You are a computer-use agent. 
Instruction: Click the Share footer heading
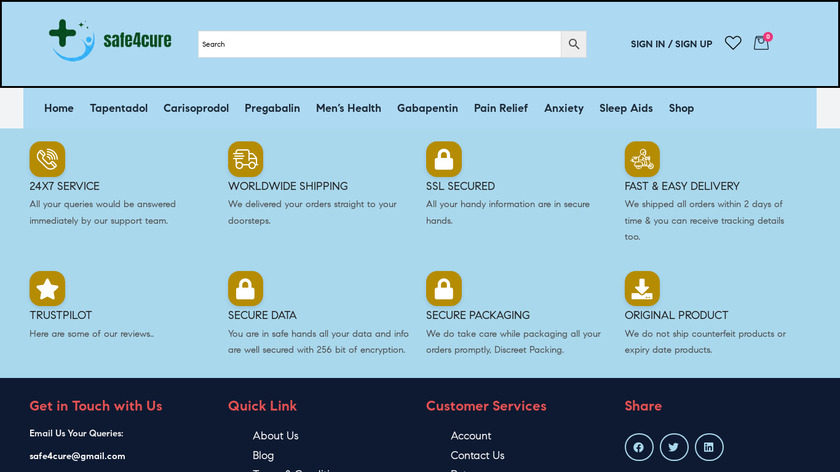click(643, 406)
